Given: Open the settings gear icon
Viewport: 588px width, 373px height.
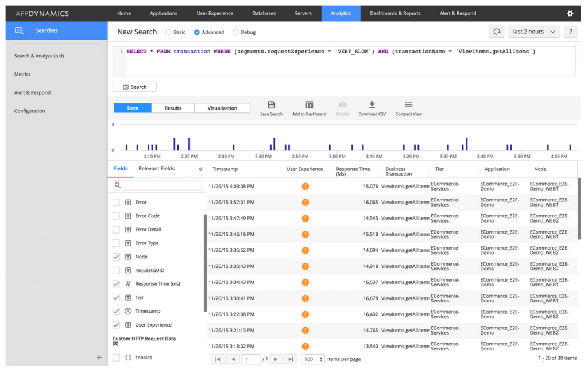Looking at the screenshot, I should 570,14.
